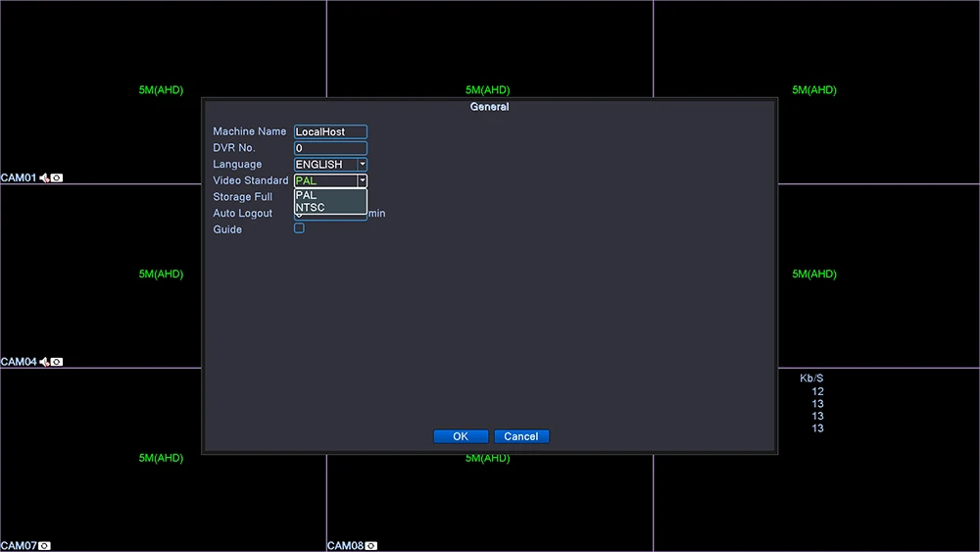The height and width of the screenshot is (552, 980).
Task: Click the muted speaker icon beside CAM01
Action: tap(44, 178)
